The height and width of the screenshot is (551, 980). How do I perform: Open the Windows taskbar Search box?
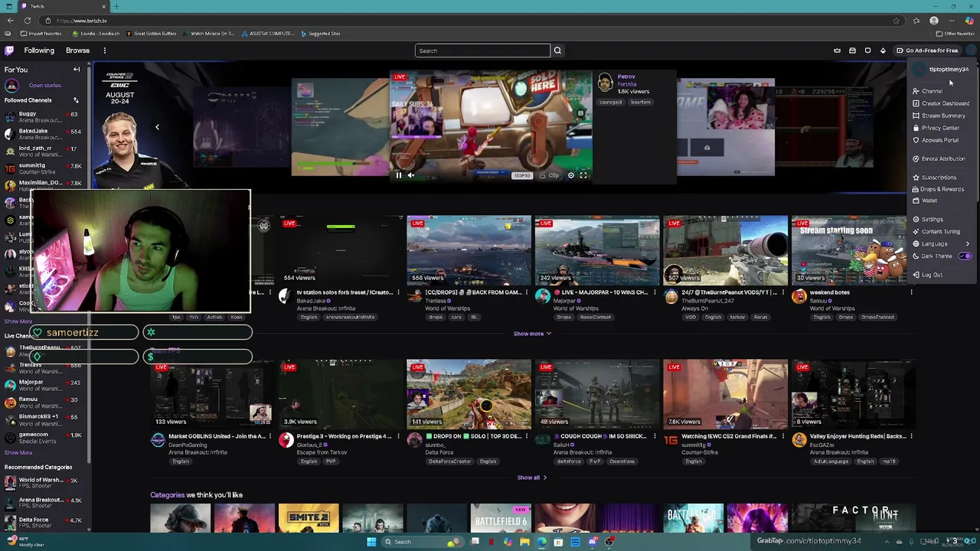[x=423, y=542]
